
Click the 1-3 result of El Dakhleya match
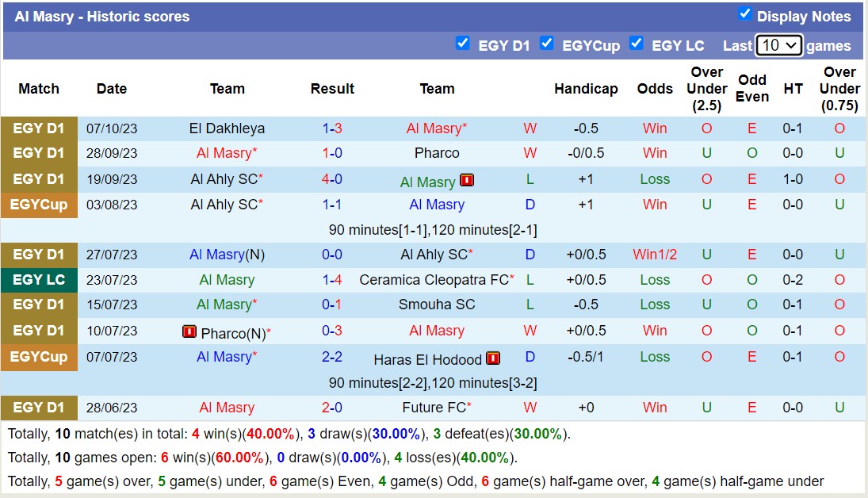(x=332, y=128)
